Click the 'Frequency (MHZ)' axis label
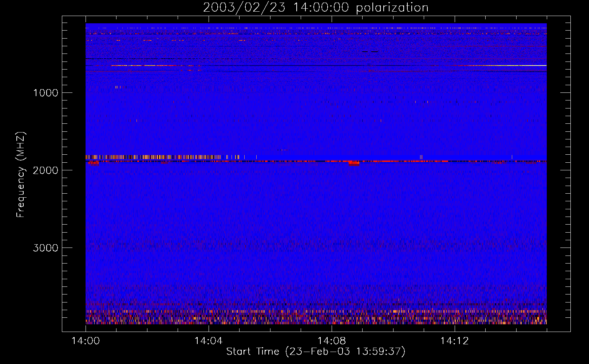 (x=21, y=175)
